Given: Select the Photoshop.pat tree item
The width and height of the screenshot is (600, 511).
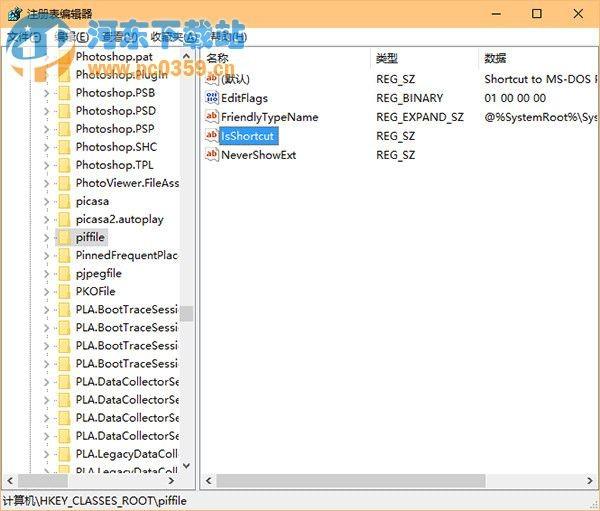Looking at the screenshot, I should pos(114,57).
